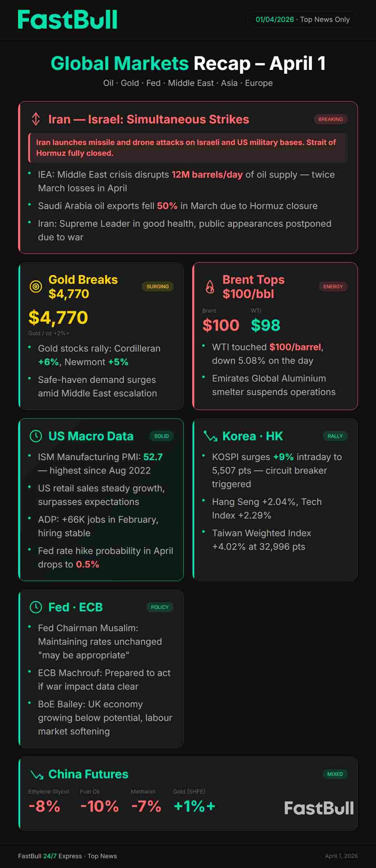Click the US Macro Data clock icon
Image resolution: width=376 pixels, height=868 pixels.
click(36, 436)
